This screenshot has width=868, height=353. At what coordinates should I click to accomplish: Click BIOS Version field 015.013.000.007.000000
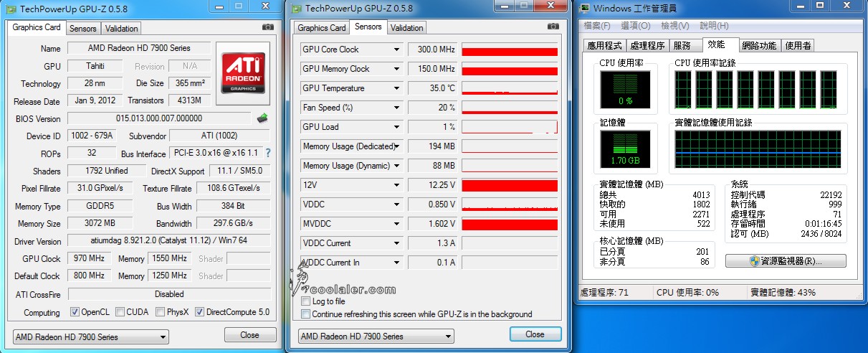[160, 118]
